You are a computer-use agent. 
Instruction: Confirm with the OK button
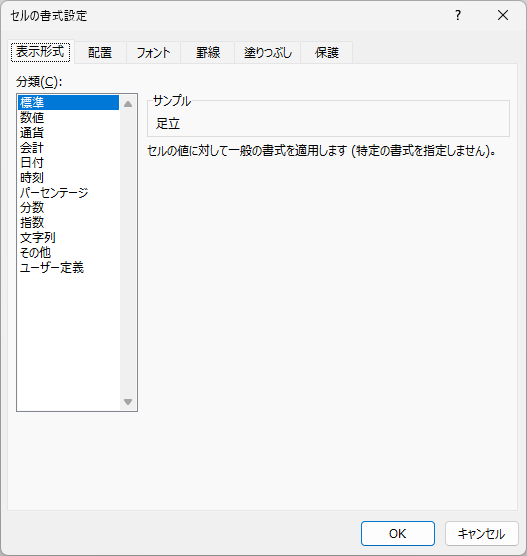click(x=398, y=533)
